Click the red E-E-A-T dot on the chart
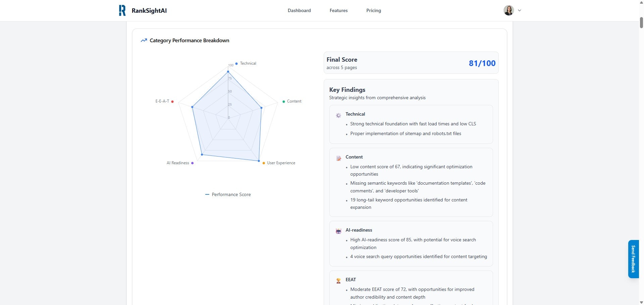The height and width of the screenshot is (305, 644). 172,102
